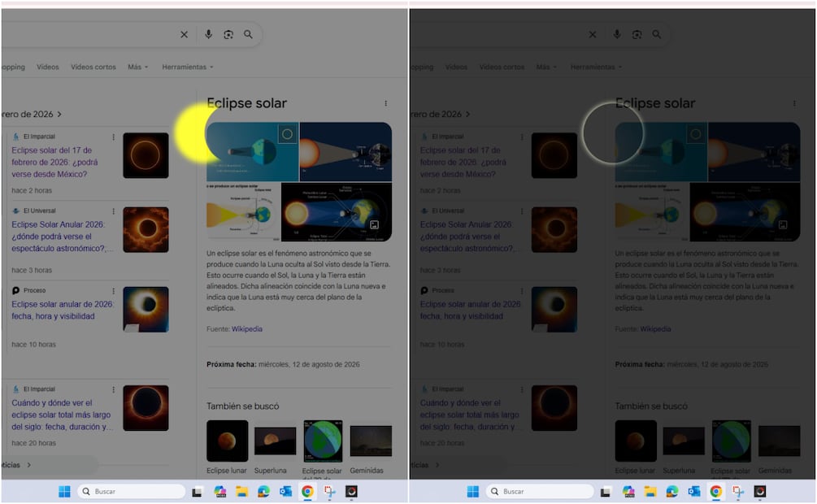Open Microsoft Edge from the taskbar

264,492
